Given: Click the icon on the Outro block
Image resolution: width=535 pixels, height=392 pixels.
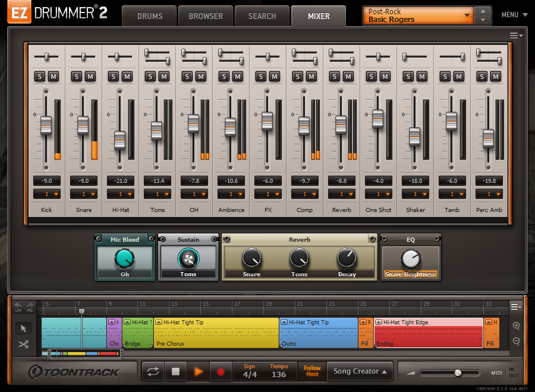Looking at the screenshot, I should pos(284,322).
